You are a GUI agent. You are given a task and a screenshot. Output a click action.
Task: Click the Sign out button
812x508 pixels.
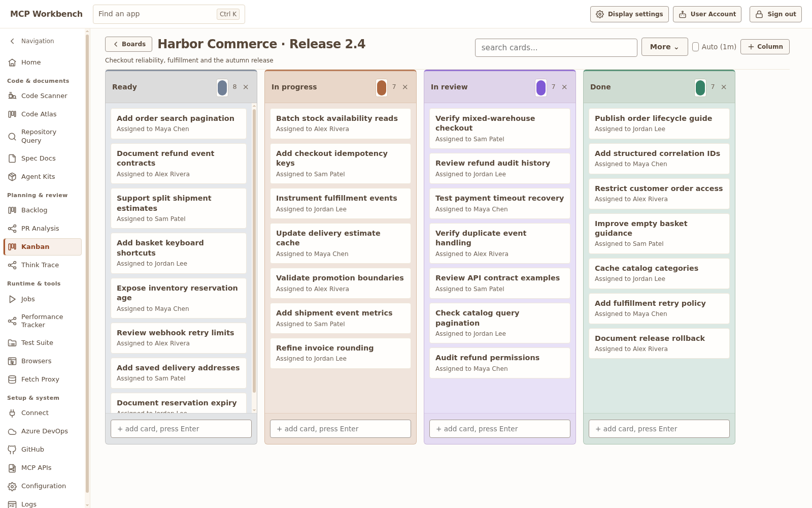(775, 14)
